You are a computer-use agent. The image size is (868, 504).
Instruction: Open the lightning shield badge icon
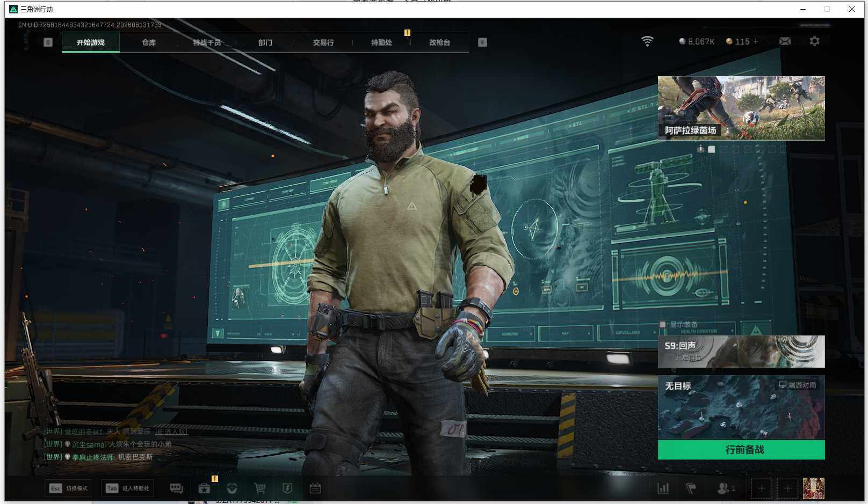(287, 488)
